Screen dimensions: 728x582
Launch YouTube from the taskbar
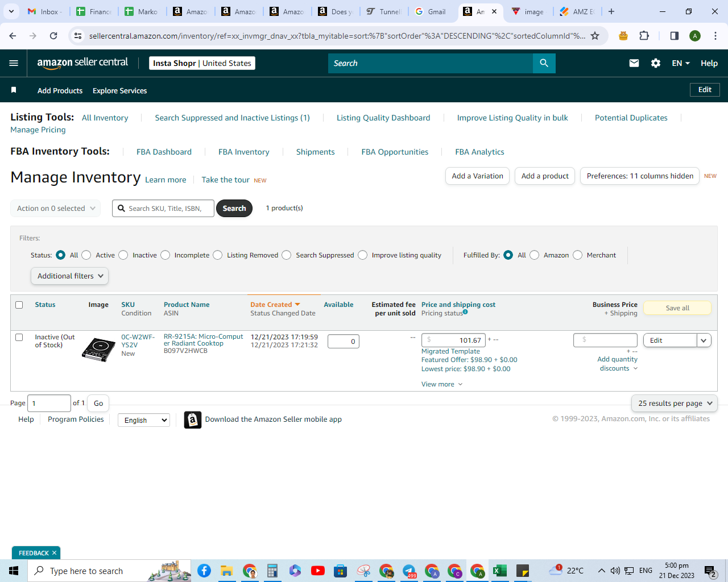318,571
